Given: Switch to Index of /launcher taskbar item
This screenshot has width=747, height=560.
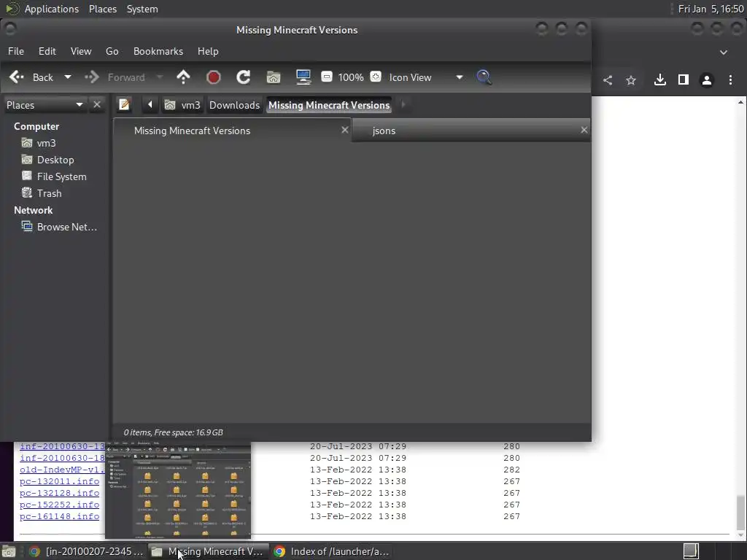Looking at the screenshot, I should (x=332, y=551).
